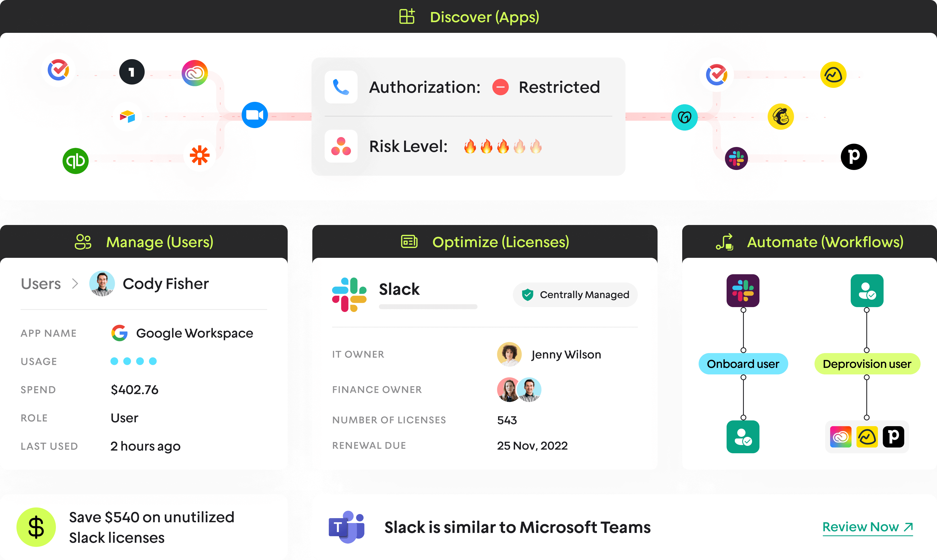Click the Microsoft Teams icon
Screen dimensions: 937x560
click(347, 527)
